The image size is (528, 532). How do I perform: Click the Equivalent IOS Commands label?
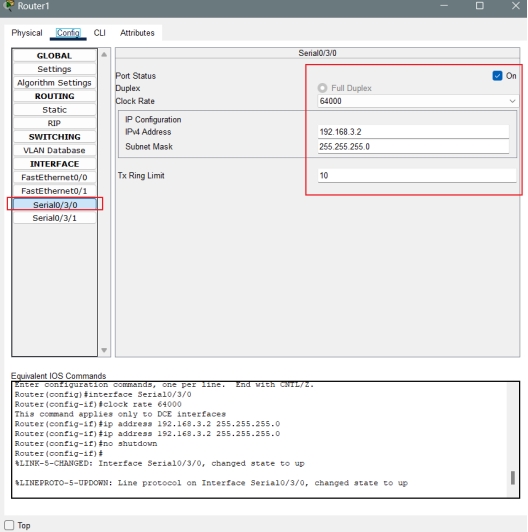pos(58,376)
